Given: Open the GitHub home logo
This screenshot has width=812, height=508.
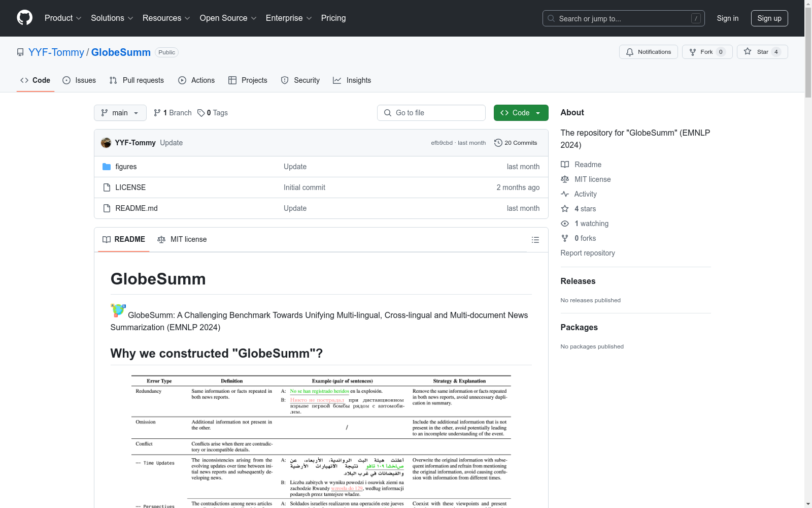Looking at the screenshot, I should click(x=24, y=18).
